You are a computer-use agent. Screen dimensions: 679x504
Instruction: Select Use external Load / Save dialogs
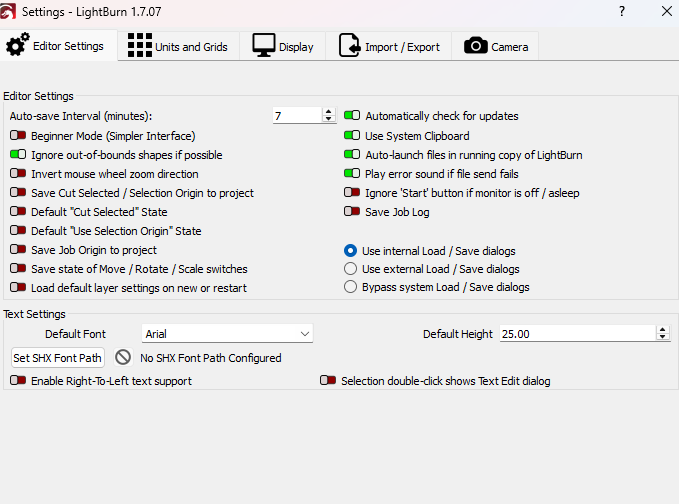click(350, 269)
